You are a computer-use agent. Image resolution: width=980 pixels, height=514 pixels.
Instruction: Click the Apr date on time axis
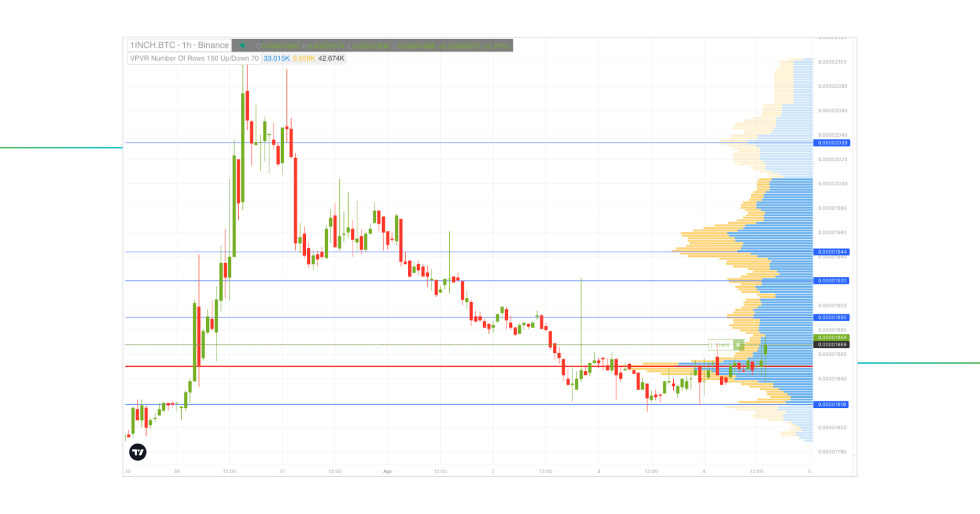click(x=387, y=471)
